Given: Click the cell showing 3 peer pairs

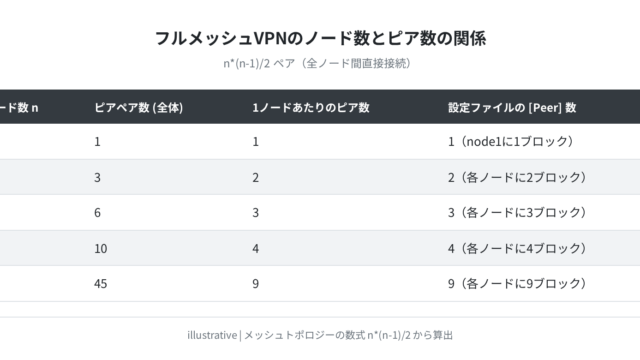Looking at the screenshot, I should pyautogui.click(x=97, y=177).
